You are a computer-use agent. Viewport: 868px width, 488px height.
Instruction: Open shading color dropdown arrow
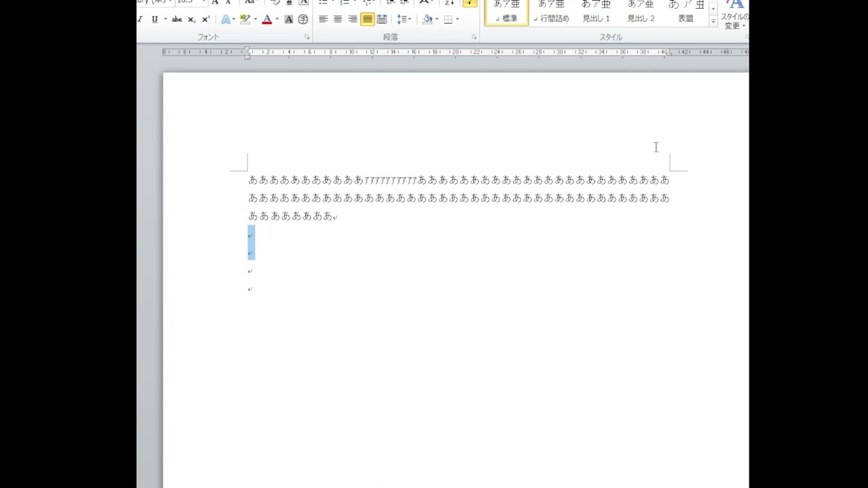(x=437, y=20)
